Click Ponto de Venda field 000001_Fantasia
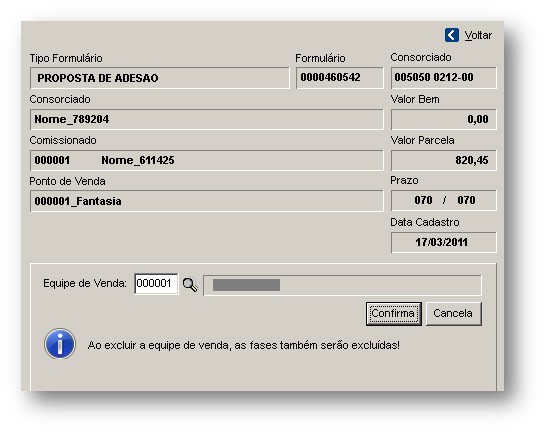The width and height of the screenshot is (546, 433). (206, 201)
